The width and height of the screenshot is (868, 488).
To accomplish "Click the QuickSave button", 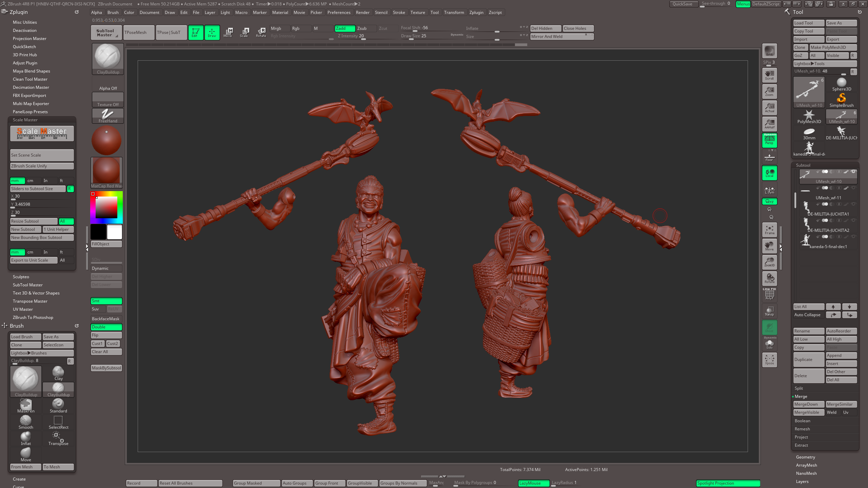I will click(x=683, y=4).
